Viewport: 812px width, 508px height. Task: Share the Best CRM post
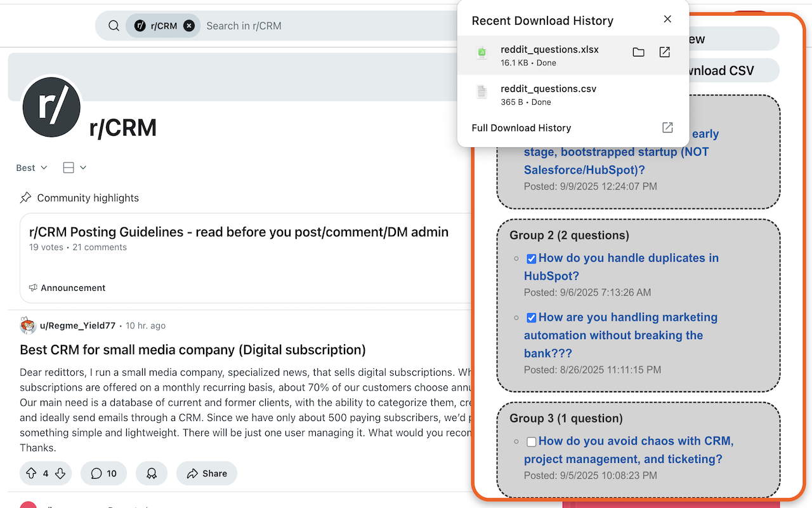pyautogui.click(x=207, y=473)
